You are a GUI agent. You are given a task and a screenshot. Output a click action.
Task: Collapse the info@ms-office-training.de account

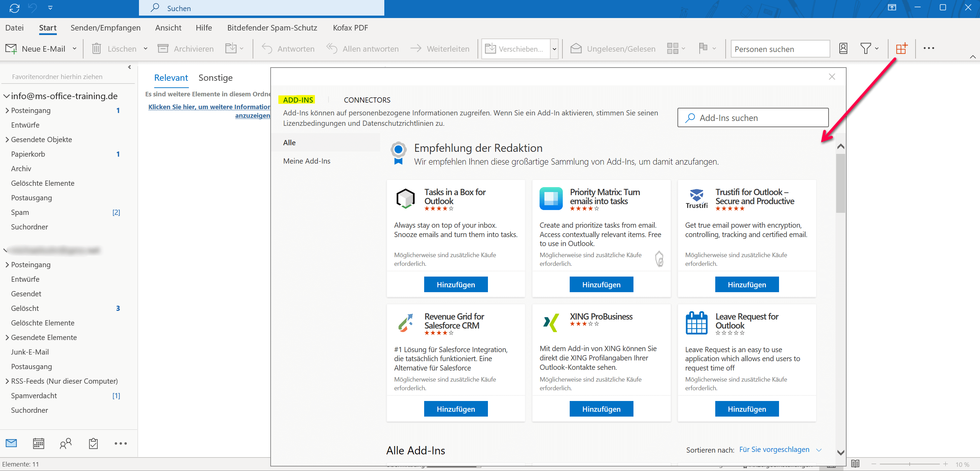[6, 96]
